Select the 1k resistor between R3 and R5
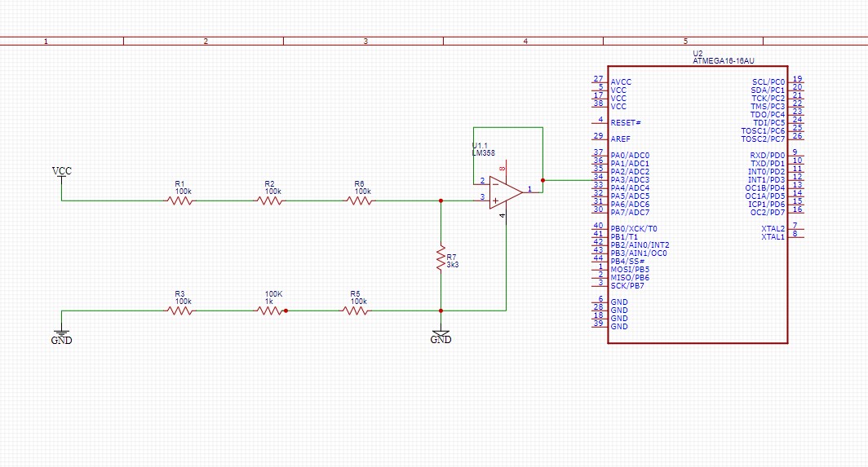 coord(272,311)
